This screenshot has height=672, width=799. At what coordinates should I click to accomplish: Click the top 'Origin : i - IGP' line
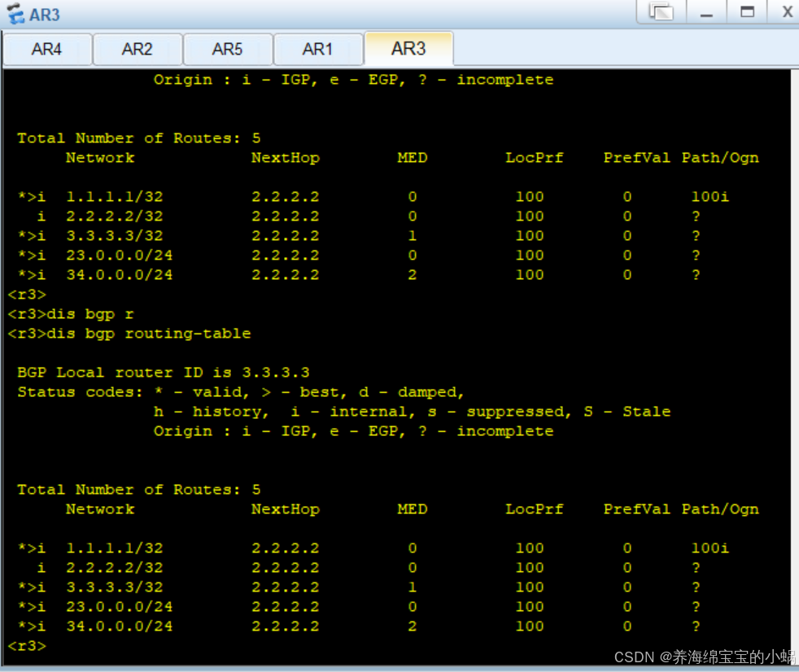[x=353, y=80]
